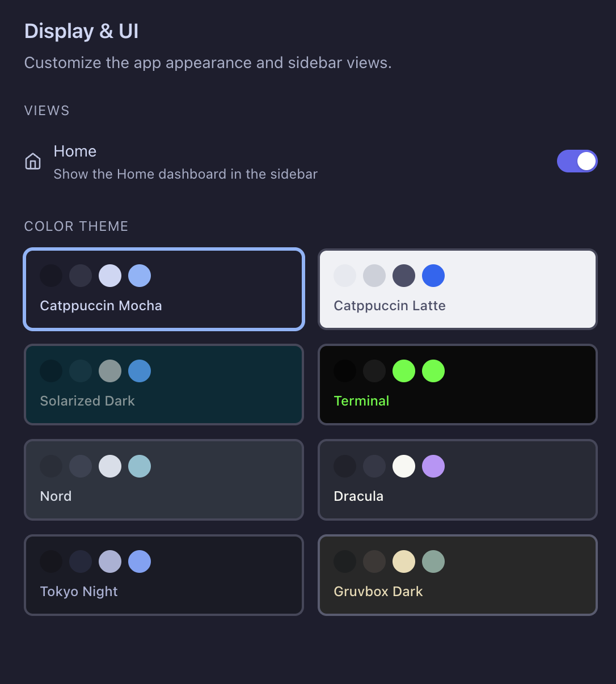This screenshot has width=616, height=684.
Task: Disable the Home dashboard toggle
Action: (577, 161)
